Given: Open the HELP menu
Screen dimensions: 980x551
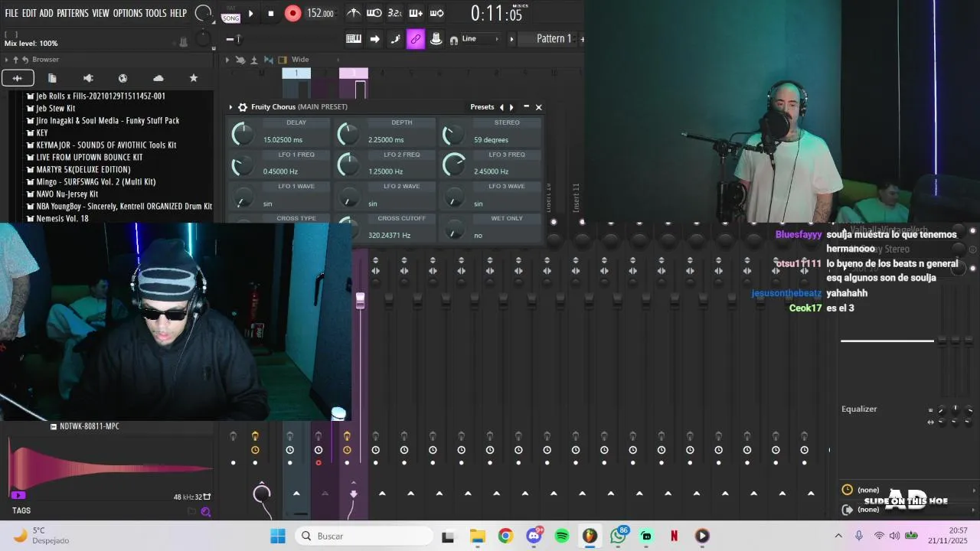Looking at the screenshot, I should [x=178, y=13].
